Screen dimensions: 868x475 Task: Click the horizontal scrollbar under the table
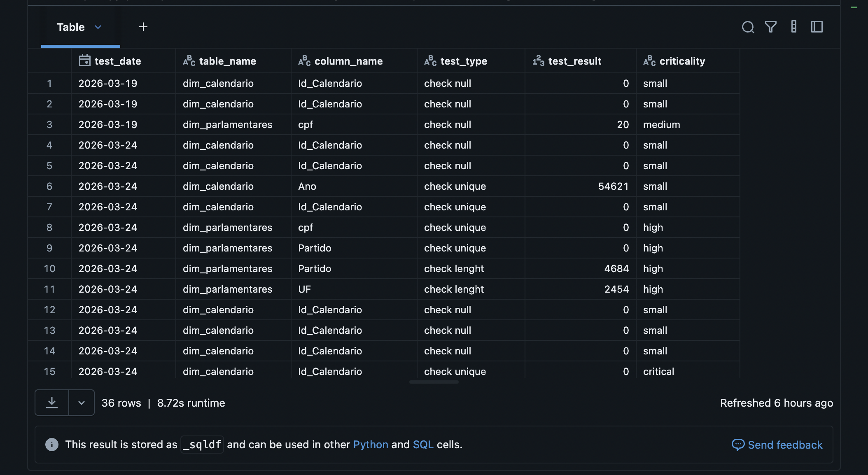tap(434, 382)
